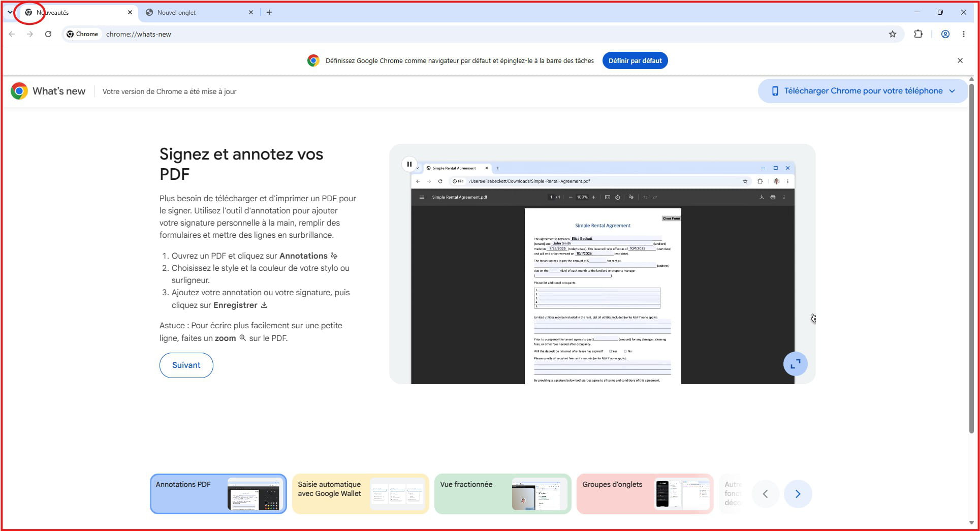Screen dimensions: 980x531
Task: Minimize the Chrome window
Action: [x=917, y=12]
